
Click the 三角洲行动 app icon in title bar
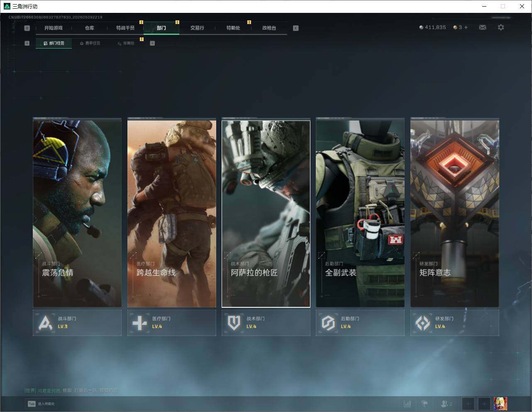coord(7,6)
